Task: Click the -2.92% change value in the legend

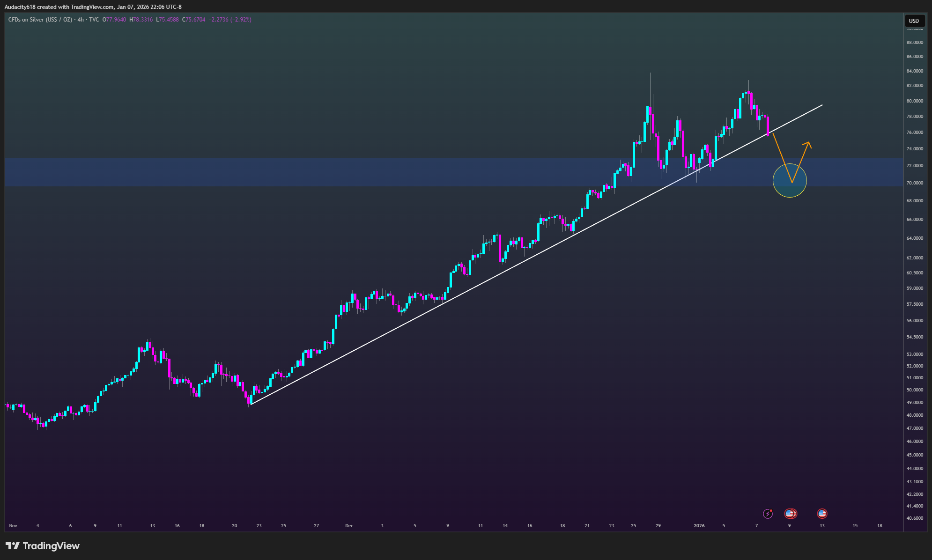Action: coord(241,20)
